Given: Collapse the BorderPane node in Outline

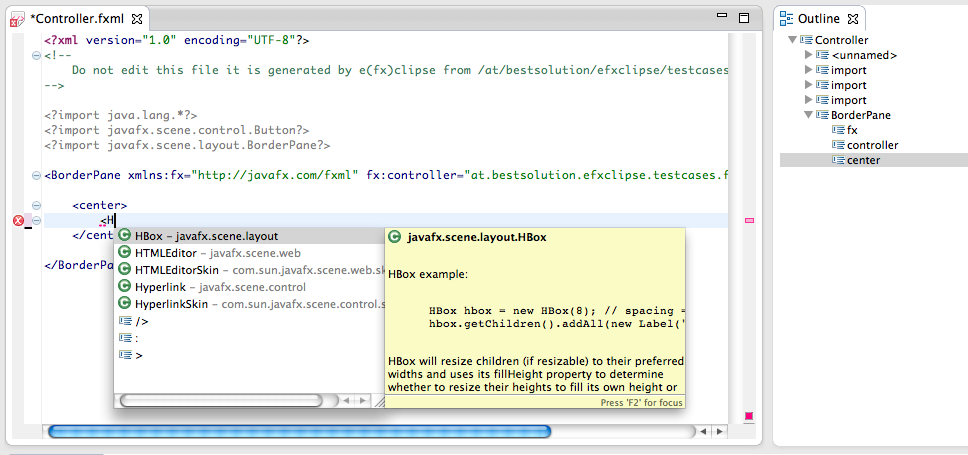Looking at the screenshot, I should 809,115.
